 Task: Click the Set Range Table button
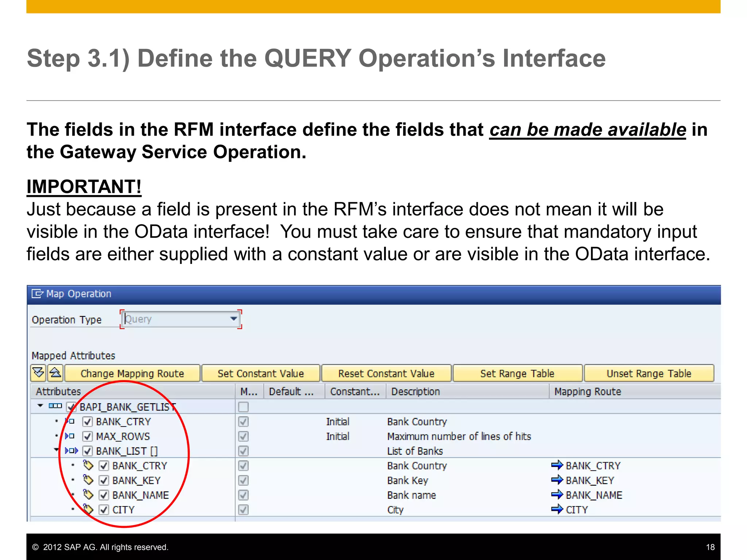517,373
